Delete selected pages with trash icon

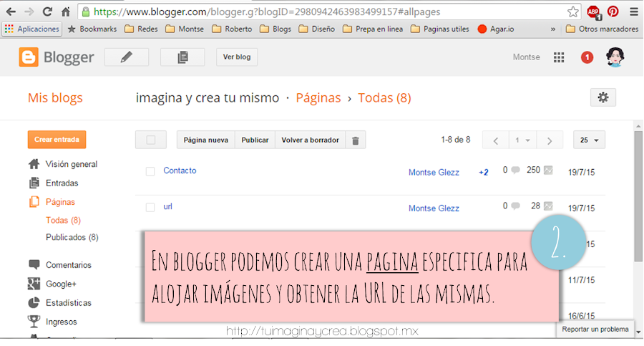[x=356, y=140]
